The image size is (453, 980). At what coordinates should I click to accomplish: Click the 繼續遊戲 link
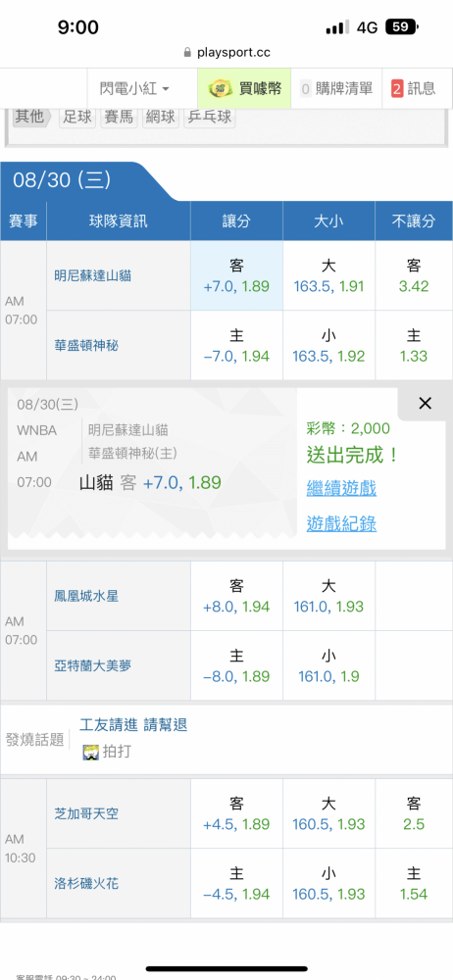(341, 488)
